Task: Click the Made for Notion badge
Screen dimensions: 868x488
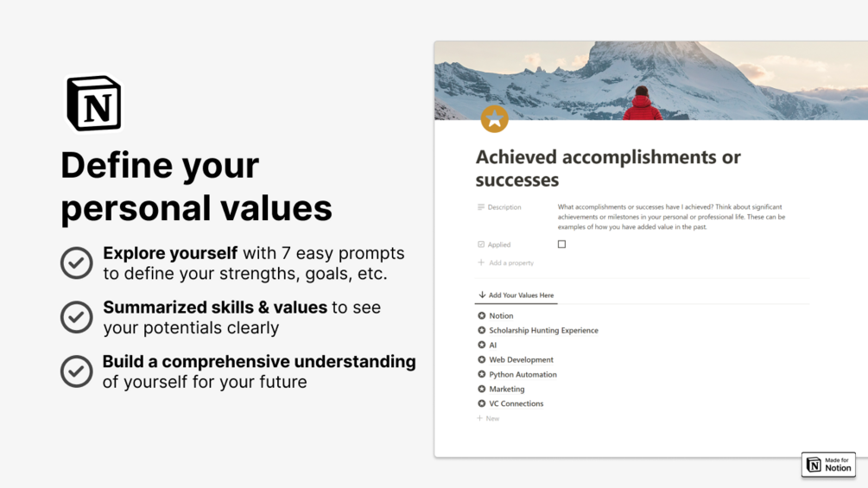Action: point(828,464)
